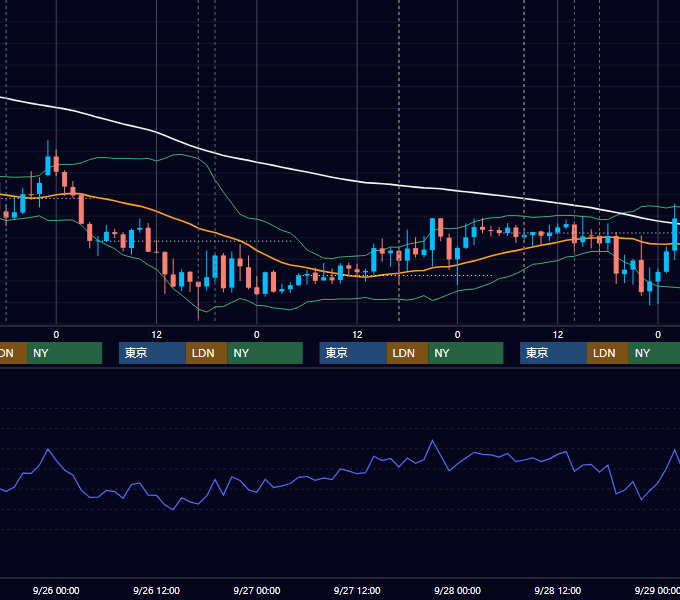Click hour label '0' for 9/26 midnight
Image resolution: width=680 pixels, height=600 pixels.
56,335
